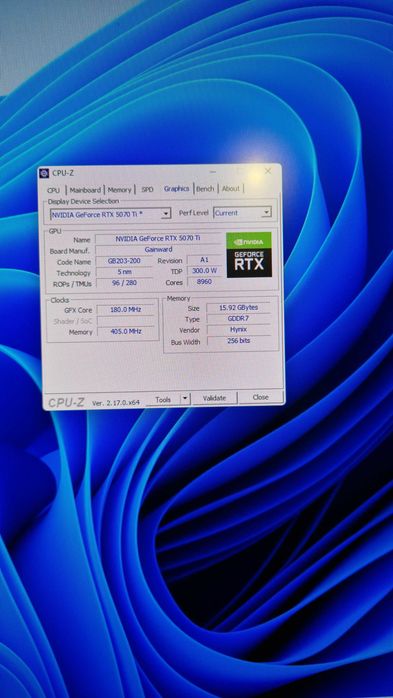Click the Validate button
The height and width of the screenshot is (698, 393).
[214, 398]
